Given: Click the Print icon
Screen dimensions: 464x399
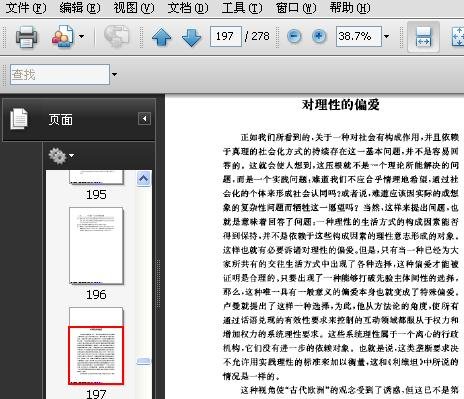Looking at the screenshot, I should (27, 37).
